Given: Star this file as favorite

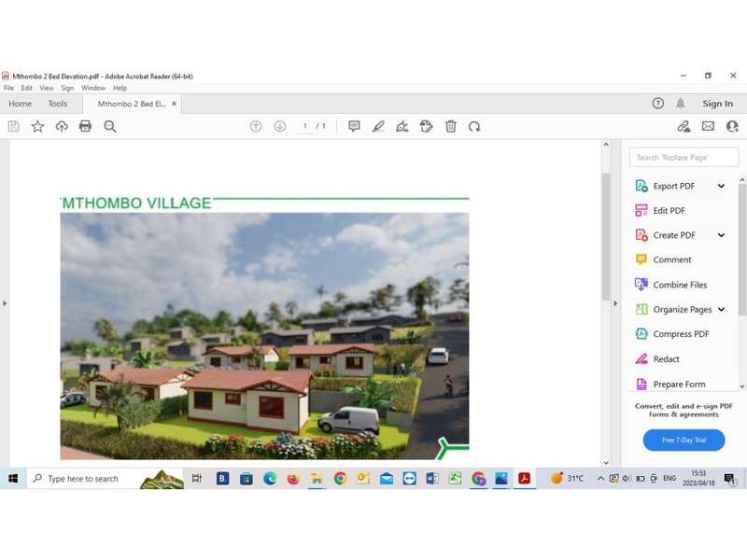Looking at the screenshot, I should (37, 126).
